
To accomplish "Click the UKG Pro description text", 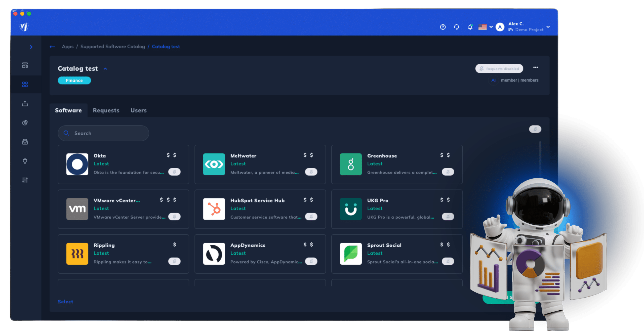I will pos(400,217).
